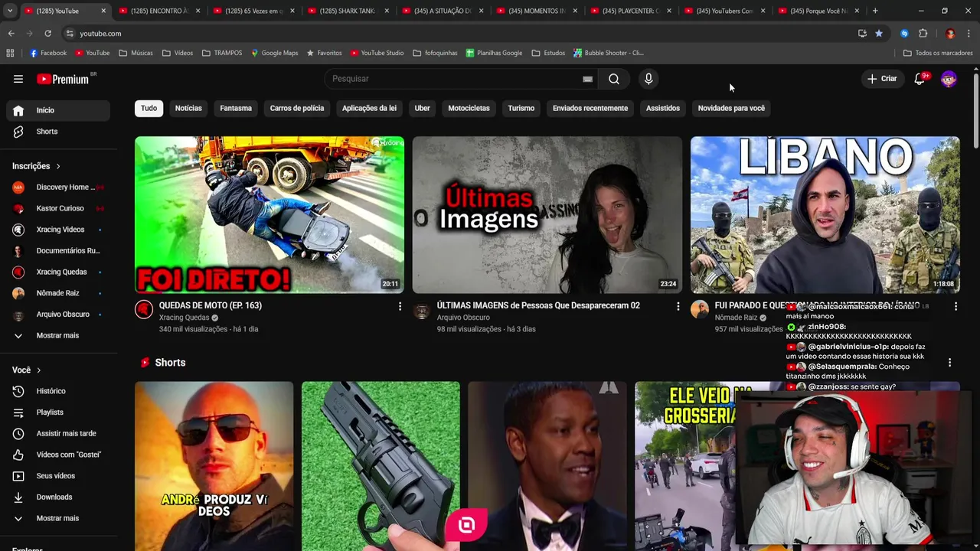Start voice search with microphone icon
980x551 pixels.
648,79
